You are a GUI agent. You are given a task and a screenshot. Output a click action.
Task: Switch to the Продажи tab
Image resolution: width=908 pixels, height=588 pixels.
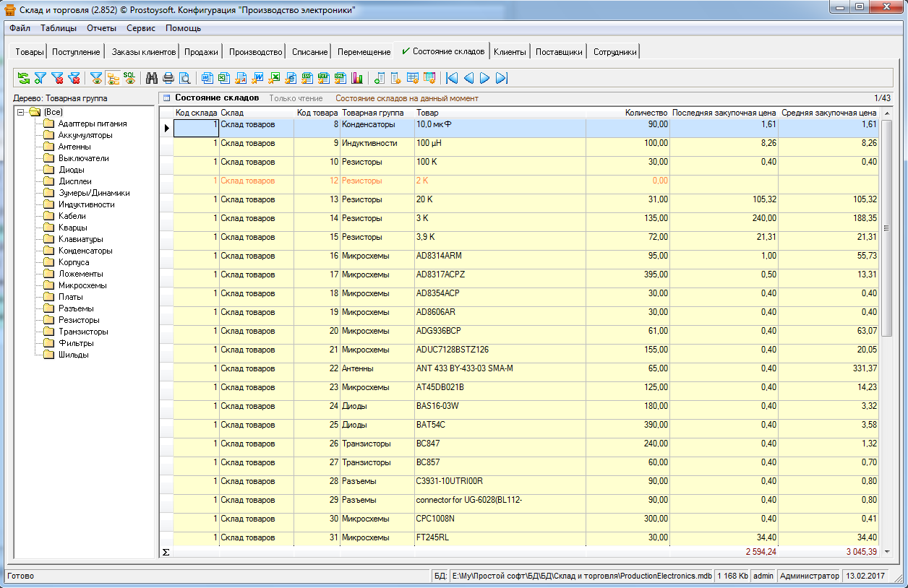coord(201,52)
